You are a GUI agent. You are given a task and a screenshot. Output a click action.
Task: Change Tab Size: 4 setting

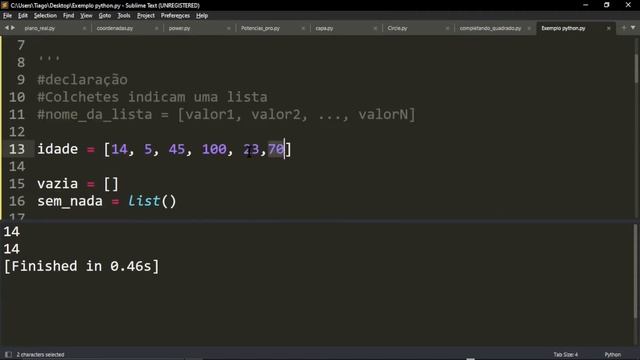[x=566, y=354]
